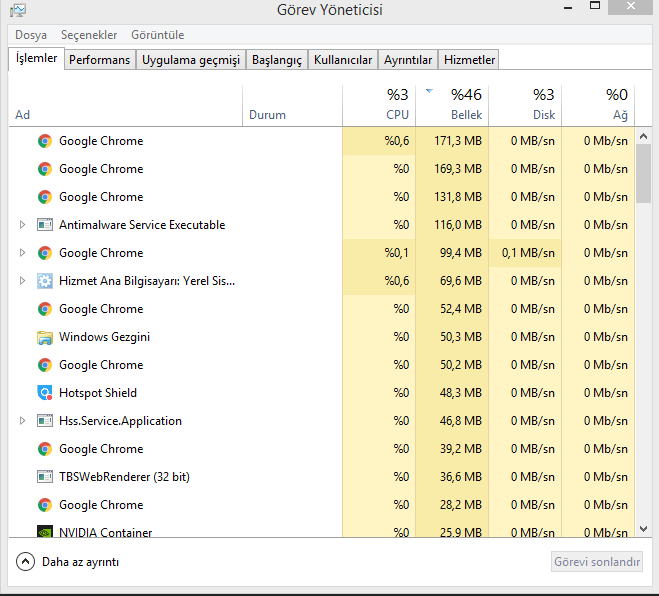This screenshot has height=596, width=659.
Task: Open the Seçenekler menu
Action: coord(89,35)
